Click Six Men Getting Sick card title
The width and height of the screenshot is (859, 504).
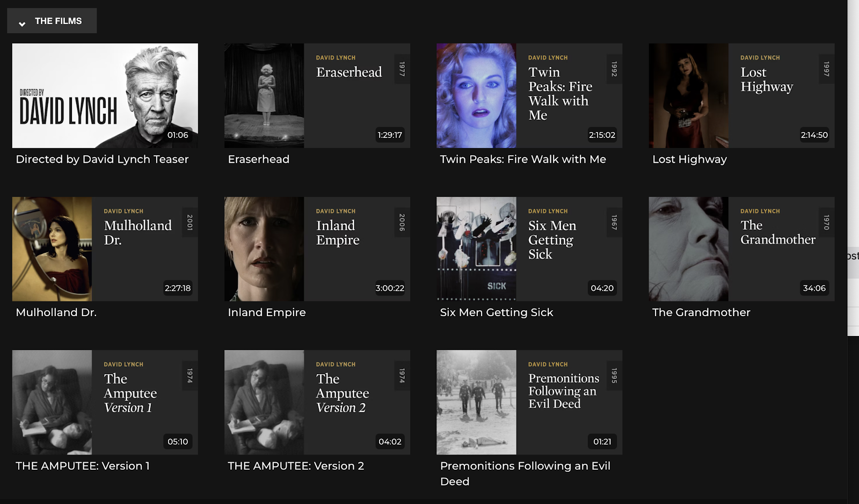coord(552,240)
